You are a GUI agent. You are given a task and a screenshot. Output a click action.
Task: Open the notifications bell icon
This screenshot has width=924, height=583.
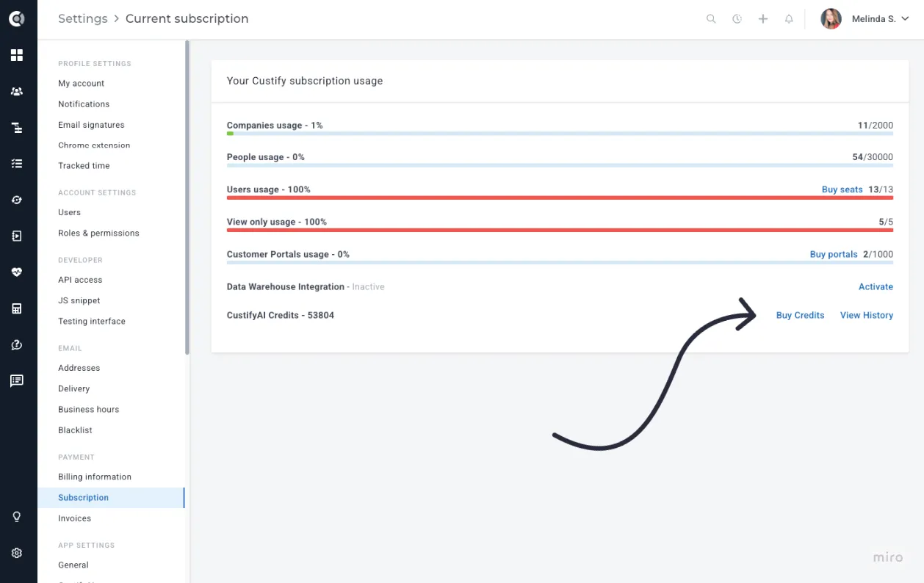789,19
